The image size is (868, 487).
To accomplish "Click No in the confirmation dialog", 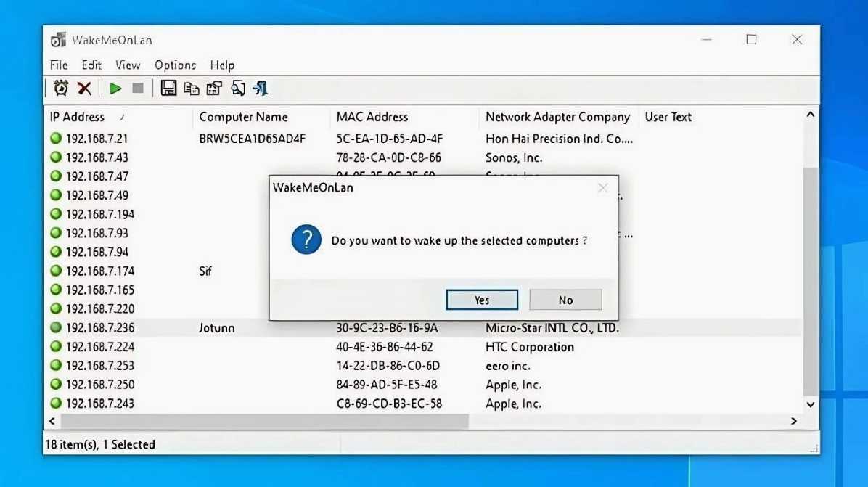I will click(x=565, y=299).
